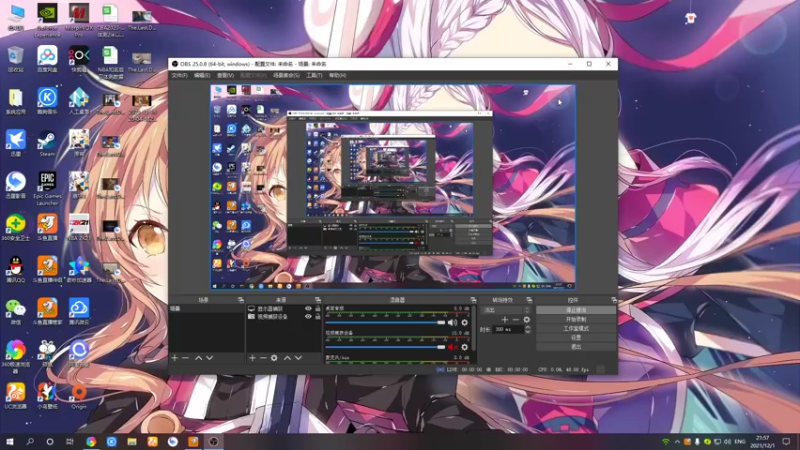This screenshot has width=800, height=450.
Task: Open Steam desktop shortcut
Action: point(47,144)
